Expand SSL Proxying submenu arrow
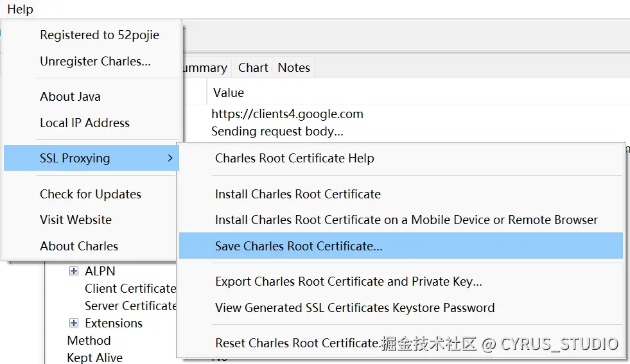The width and height of the screenshot is (630, 364). tap(170, 158)
